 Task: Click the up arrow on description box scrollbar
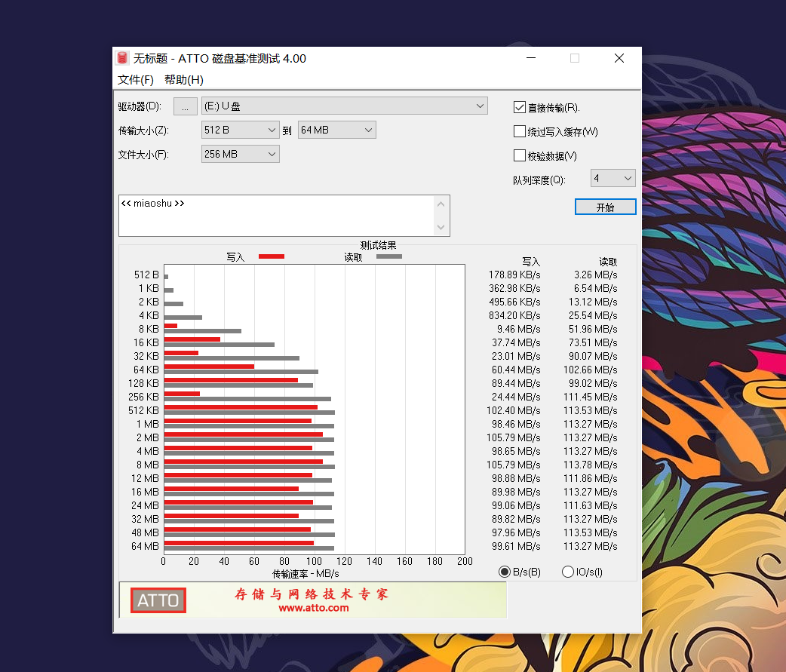click(x=441, y=203)
